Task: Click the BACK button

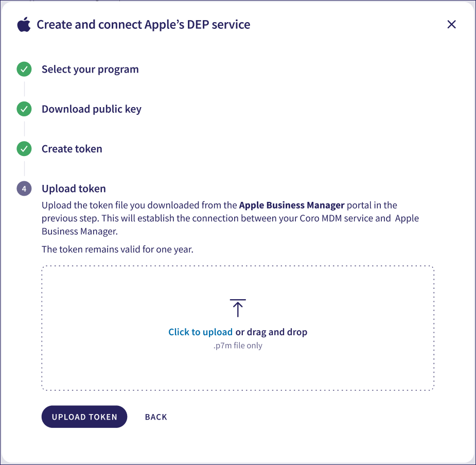Action: [156, 417]
